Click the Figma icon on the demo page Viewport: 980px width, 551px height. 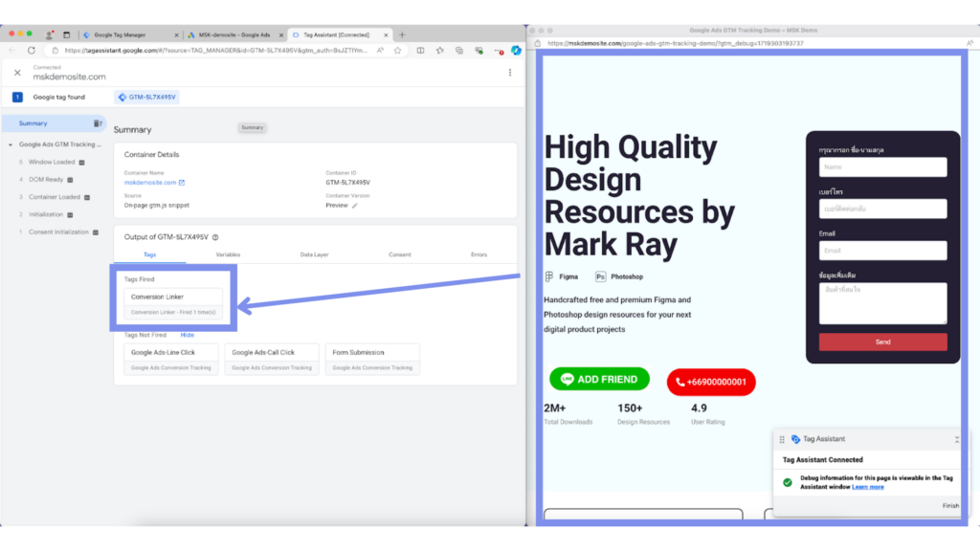point(548,276)
